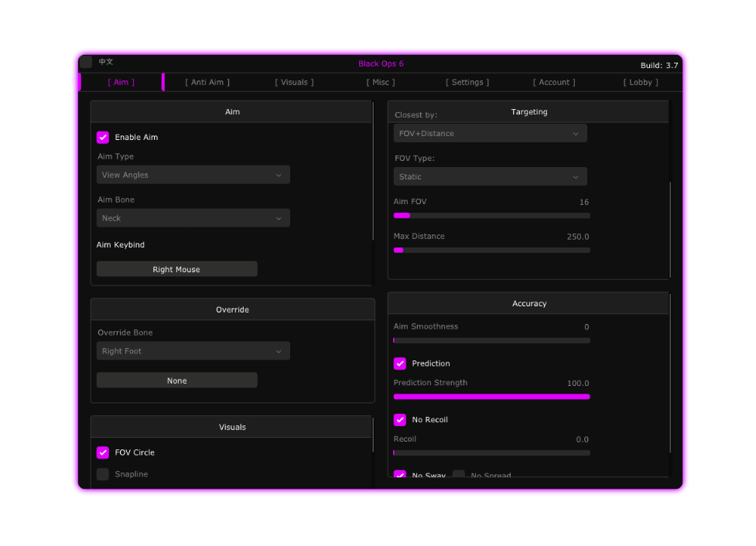
Task: Open the Lobby tab
Action: 640,82
